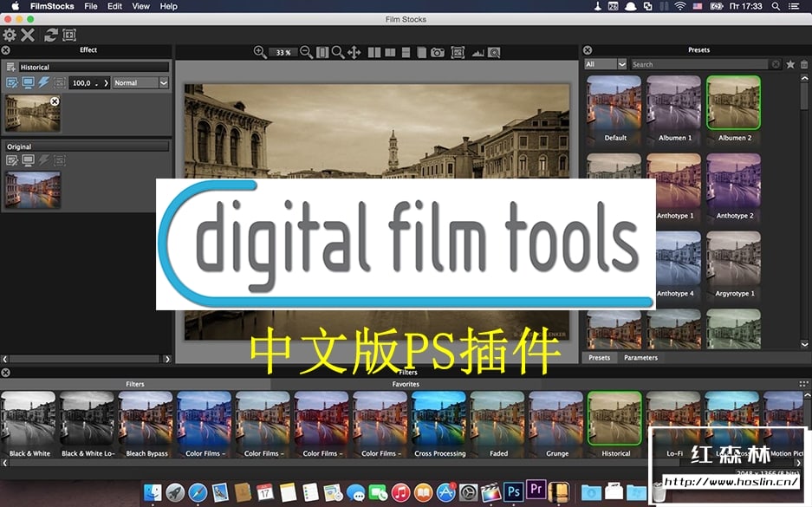Close the Presets panel
Image resolution: width=812 pixels, height=507 pixels.
(588, 50)
